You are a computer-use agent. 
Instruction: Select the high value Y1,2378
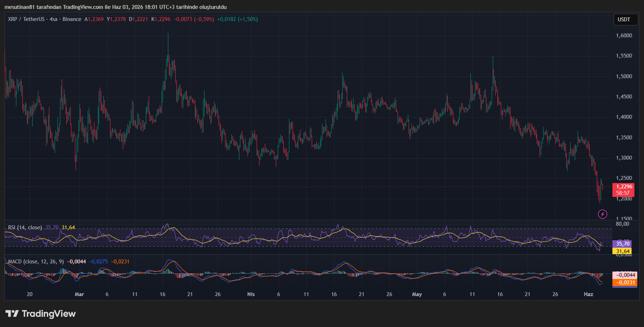[x=116, y=19]
